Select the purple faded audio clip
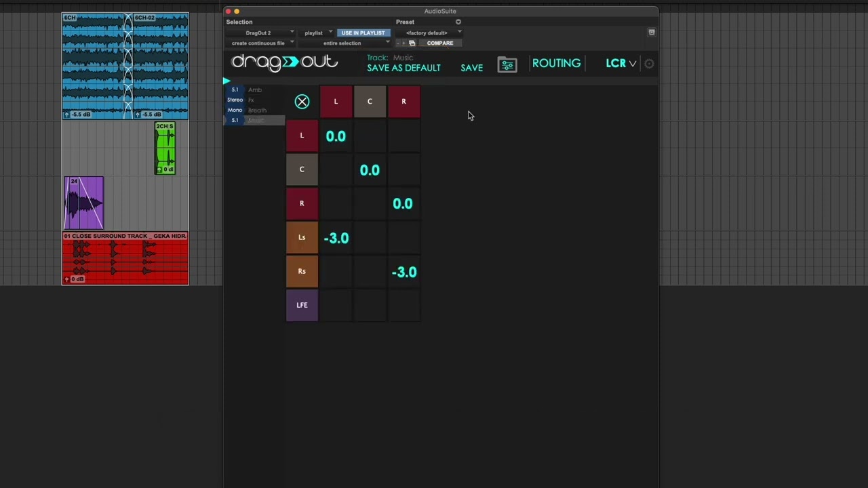868x488 pixels. [x=84, y=203]
